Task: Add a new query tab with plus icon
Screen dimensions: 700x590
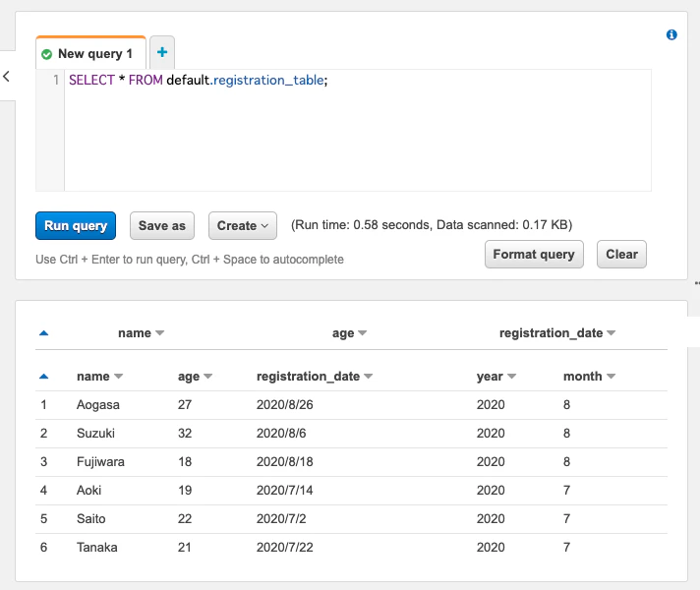Action: [x=162, y=52]
